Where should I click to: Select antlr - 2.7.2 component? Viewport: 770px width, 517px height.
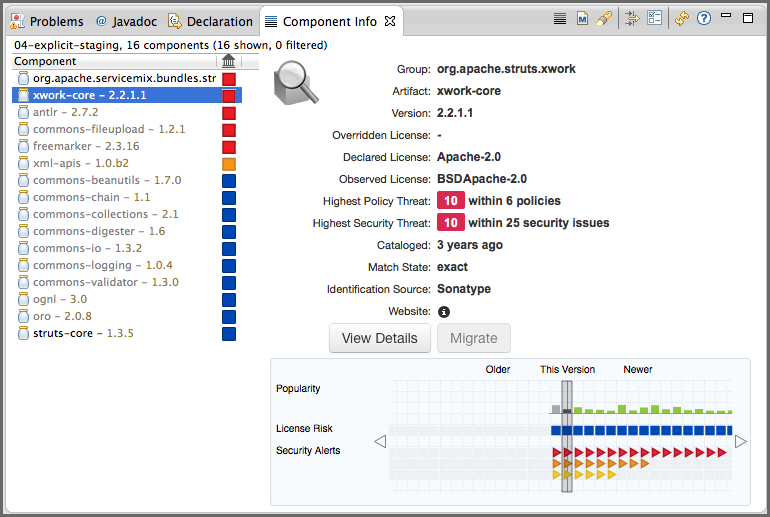pyautogui.click(x=127, y=112)
